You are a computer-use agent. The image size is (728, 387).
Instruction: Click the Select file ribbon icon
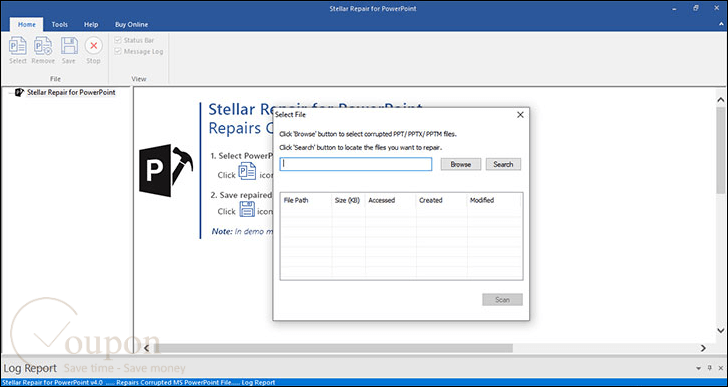(x=18, y=50)
